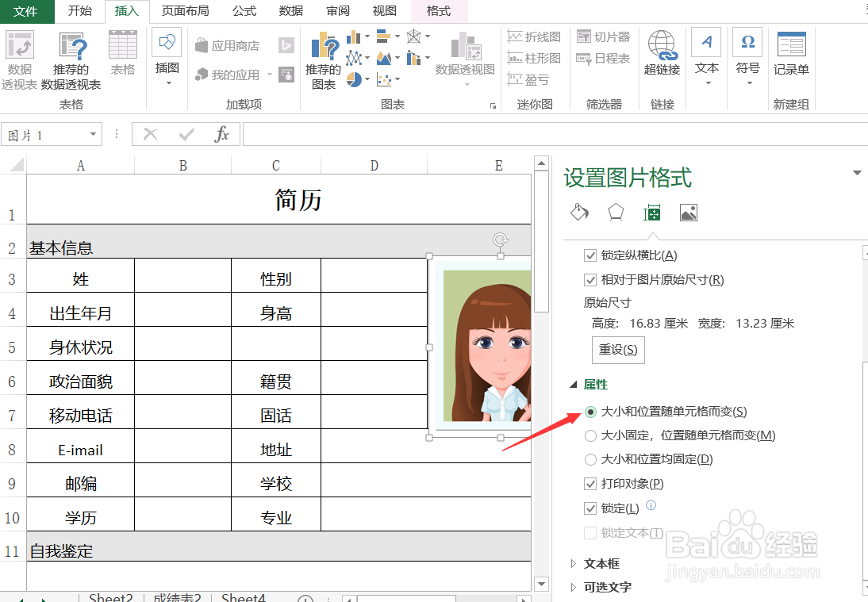The width and height of the screenshot is (868, 602).
Task: Insert a combo chart icon
Action: tap(413, 58)
